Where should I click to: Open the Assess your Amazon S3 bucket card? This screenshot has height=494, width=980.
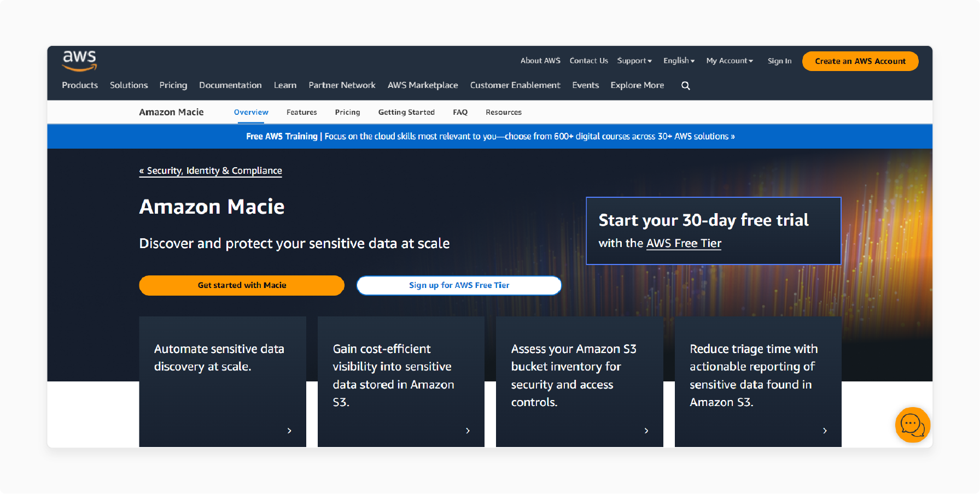point(579,381)
